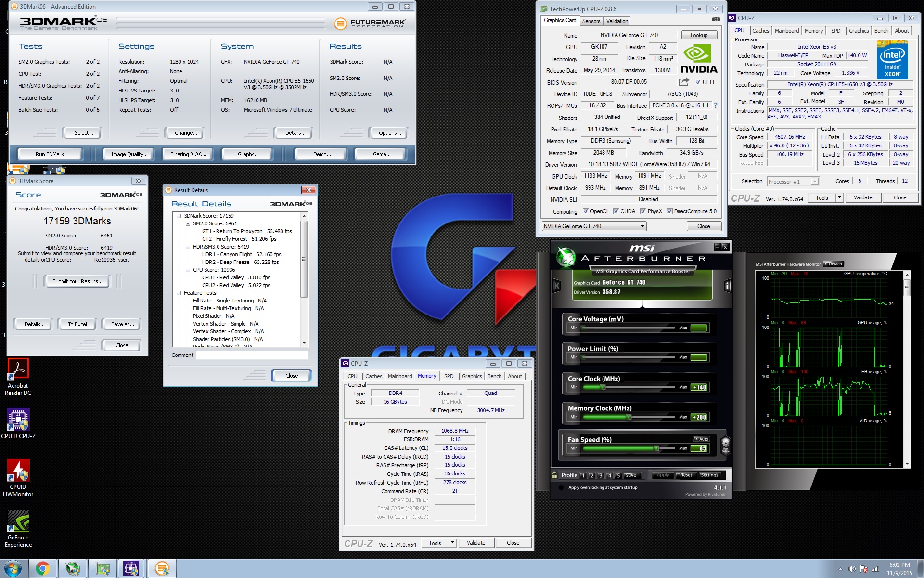The height and width of the screenshot is (578, 924).
Task: Open Afterburner info panel with the i button
Action: 728,286
